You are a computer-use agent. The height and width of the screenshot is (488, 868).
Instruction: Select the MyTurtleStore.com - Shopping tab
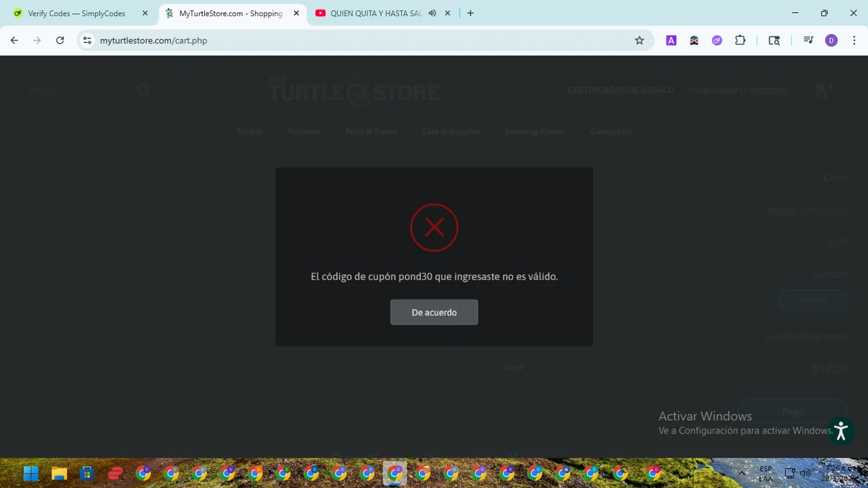[x=231, y=13]
